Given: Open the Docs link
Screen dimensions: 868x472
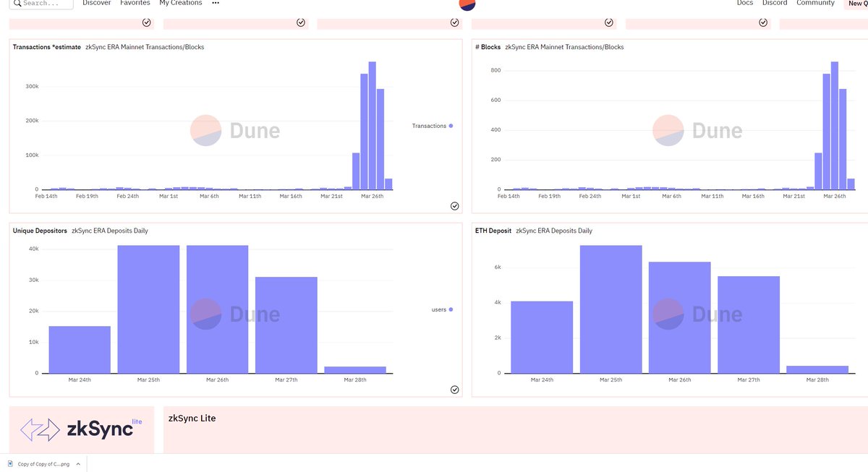Looking at the screenshot, I should point(745,3).
